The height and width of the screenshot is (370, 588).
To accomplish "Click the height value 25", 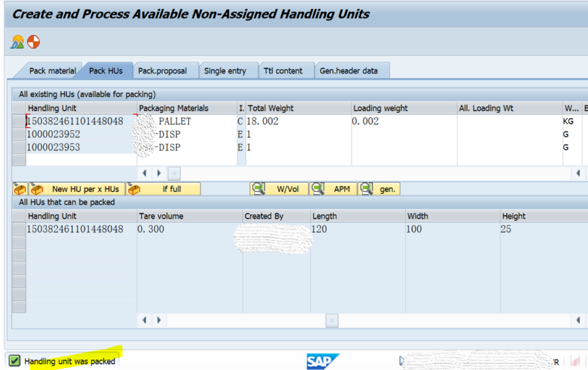I will coord(506,229).
